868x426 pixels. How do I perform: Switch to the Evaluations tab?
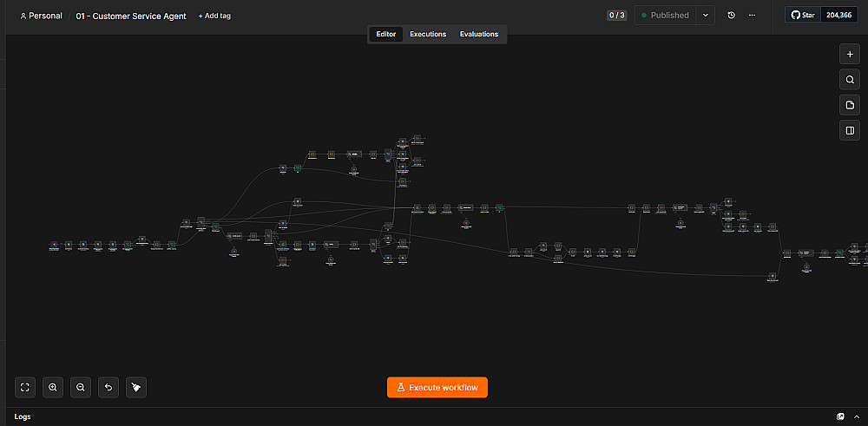(x=479, y=35)
